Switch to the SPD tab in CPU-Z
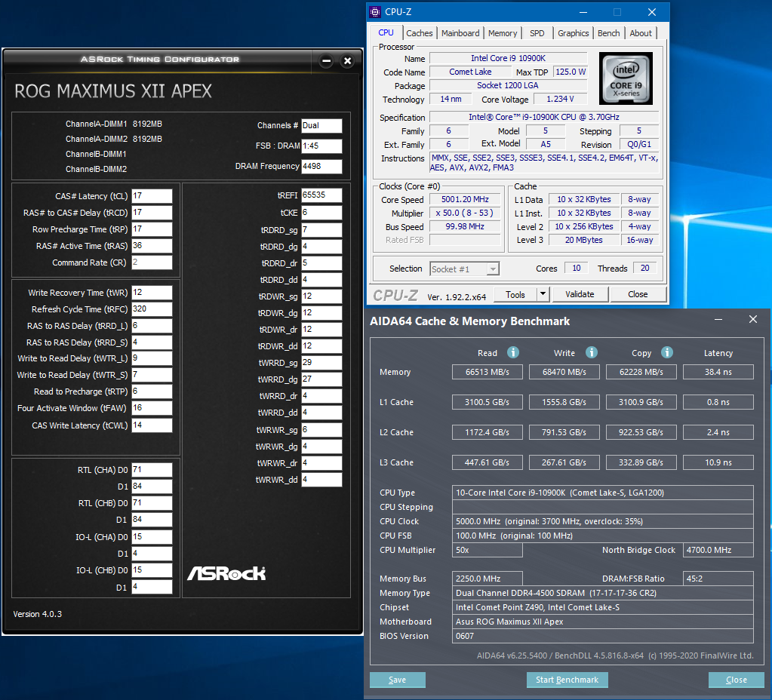772x700 pixels. coord(537,33)
